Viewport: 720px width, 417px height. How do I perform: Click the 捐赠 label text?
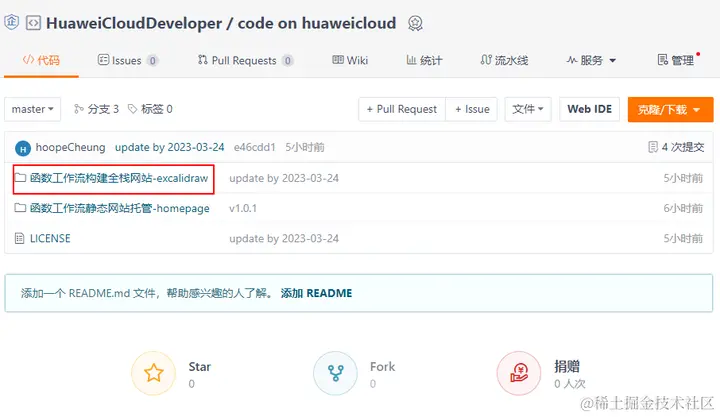(x=567, y=366)
